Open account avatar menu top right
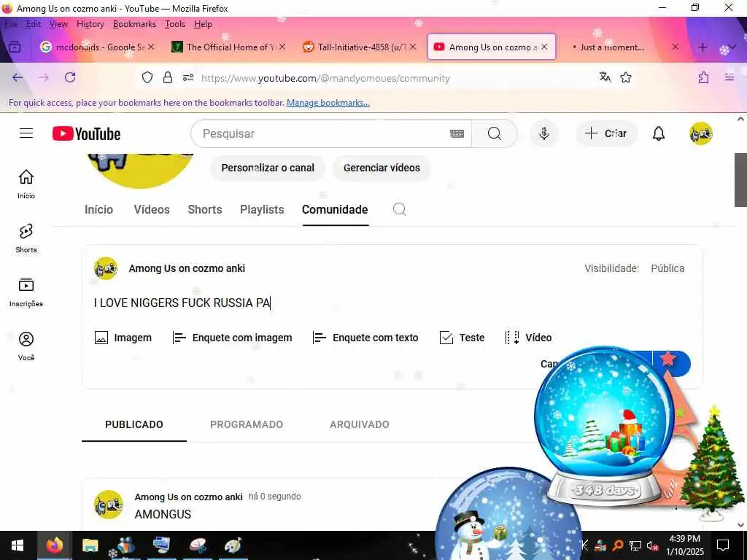Screen dimensions: 747x560 coord(701,134)
